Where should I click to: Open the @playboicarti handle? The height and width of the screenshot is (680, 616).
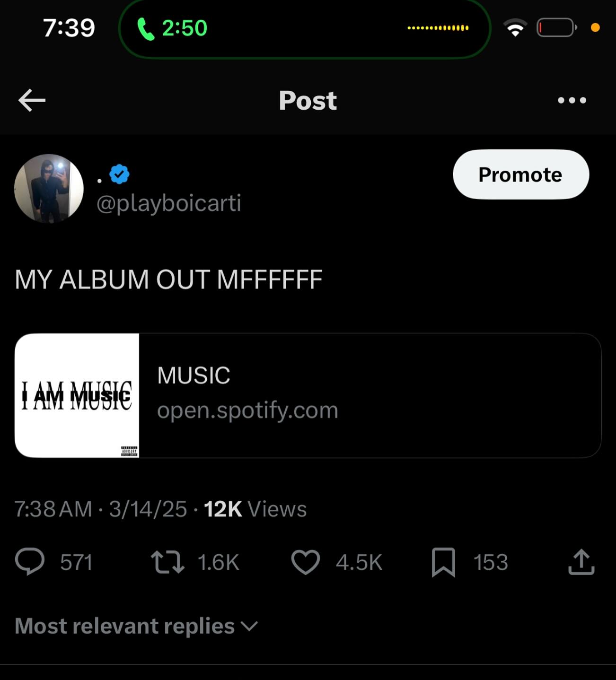(169, 203)
